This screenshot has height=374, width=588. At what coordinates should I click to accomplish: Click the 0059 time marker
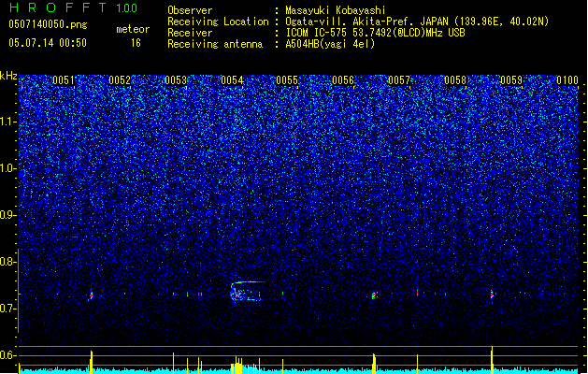[x=511, y=80]
